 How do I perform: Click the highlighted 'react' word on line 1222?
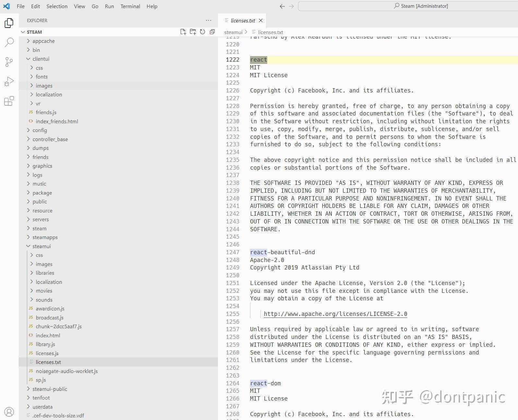coord(259,60)
